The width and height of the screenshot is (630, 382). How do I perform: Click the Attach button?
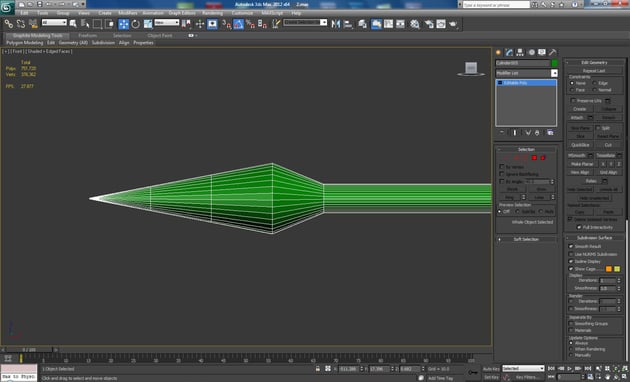click(x=577, y=117)
